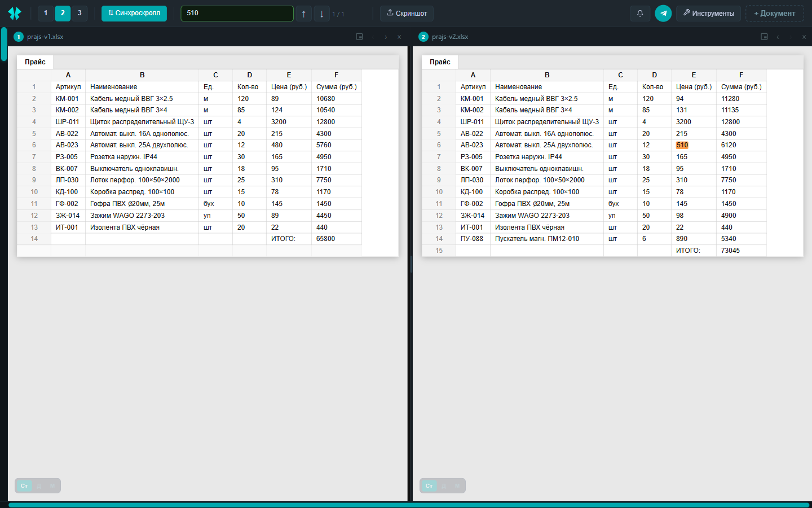Image resolution: width=812 pixels, height=508 pixels.
Task: Click the prajs-v2.xlsx file name
Action: 450,37
